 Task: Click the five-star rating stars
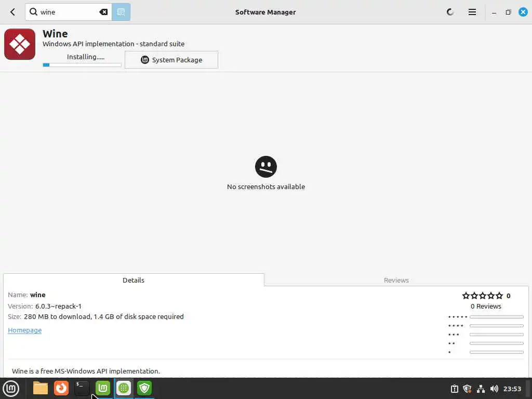[x=483, y=296]
